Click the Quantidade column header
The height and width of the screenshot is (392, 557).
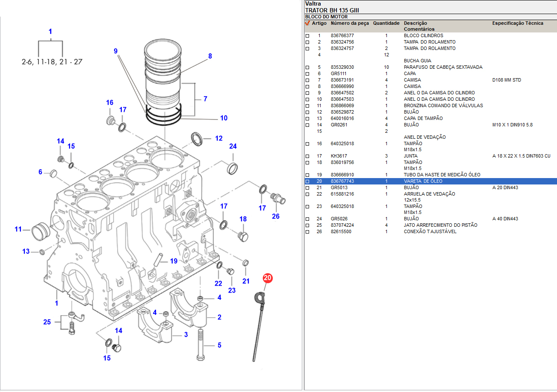coord(386,23)
